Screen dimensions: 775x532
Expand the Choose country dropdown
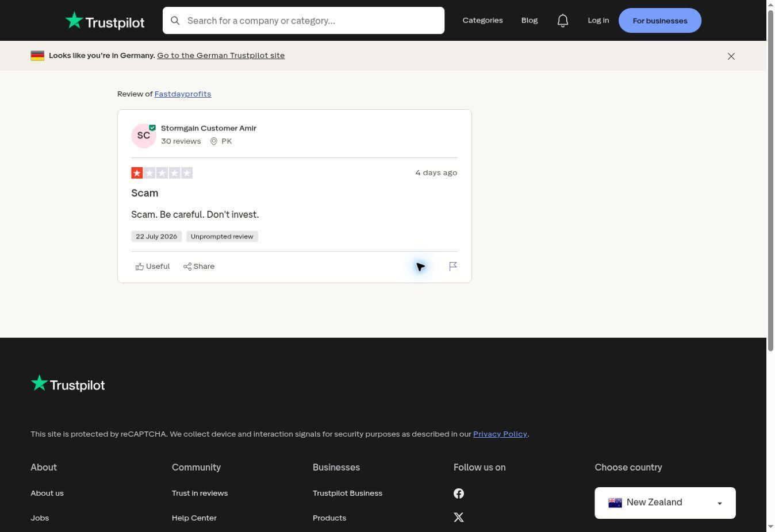coord(665,503)
